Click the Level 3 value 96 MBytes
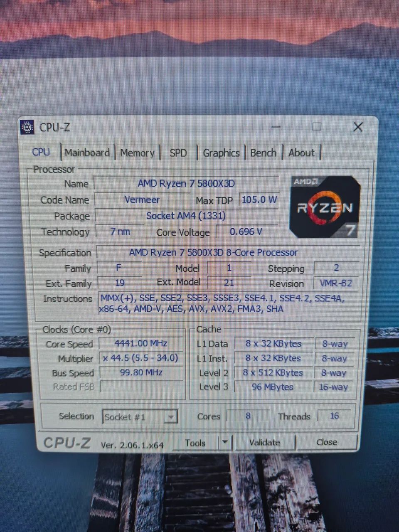 [x=273, y=387]
